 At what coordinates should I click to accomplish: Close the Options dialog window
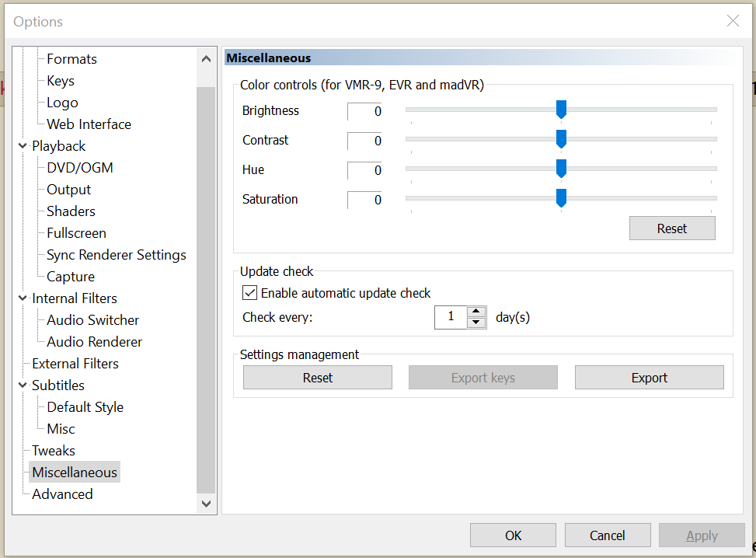tap(733, 21)
